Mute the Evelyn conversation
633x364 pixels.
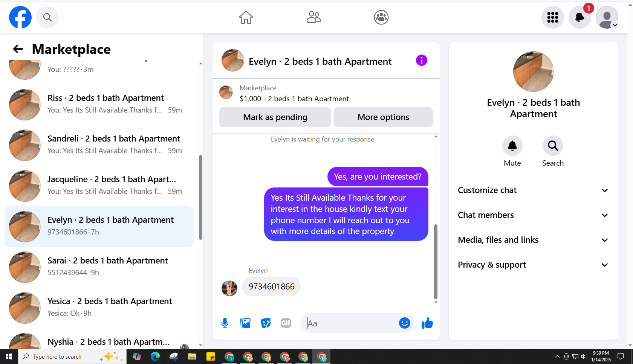click(x=512, y=146)
